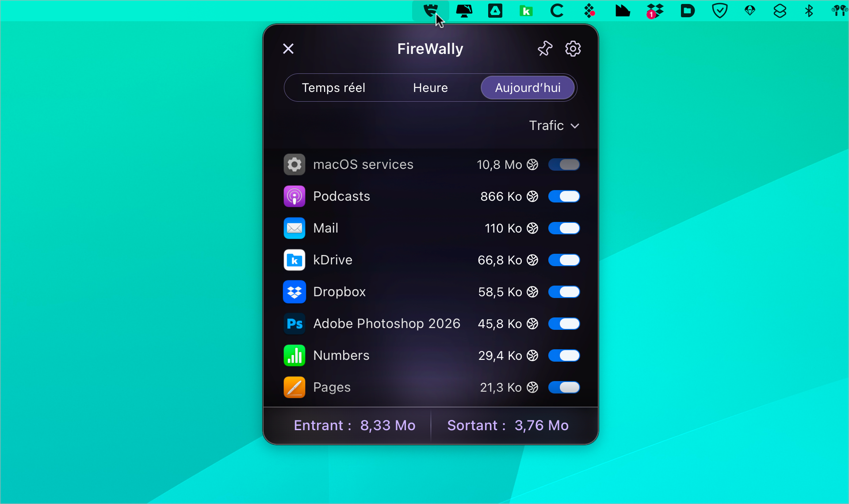Select the Heure tab
Screen dimensions: 849x504
[x=430, y=88]
